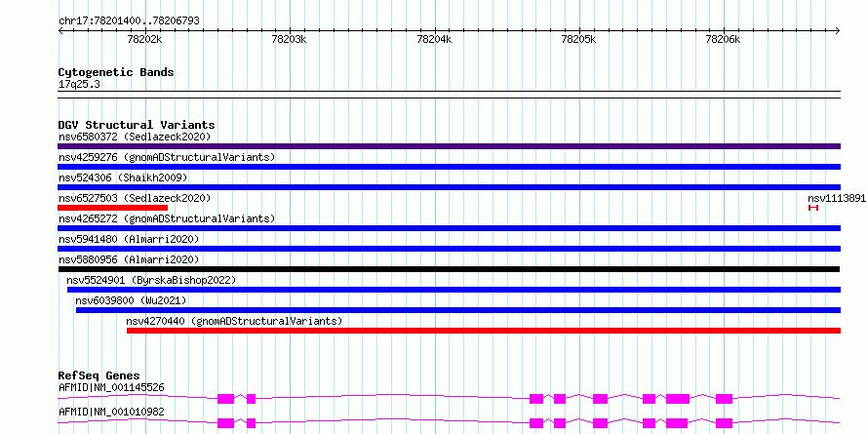
Task: Click the 78204k ruler tick label
Action: coord(434,39)
